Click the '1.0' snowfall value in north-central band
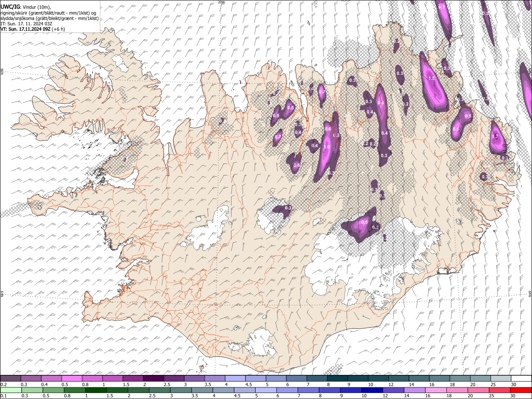The width and height of the screenshot is (532, 399). 327,147
